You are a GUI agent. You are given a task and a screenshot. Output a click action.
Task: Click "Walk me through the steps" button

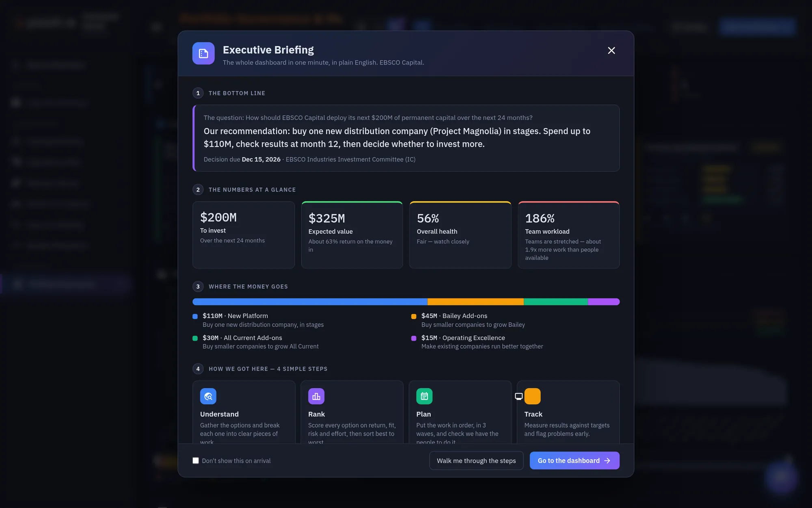click(x=476, y=460)
